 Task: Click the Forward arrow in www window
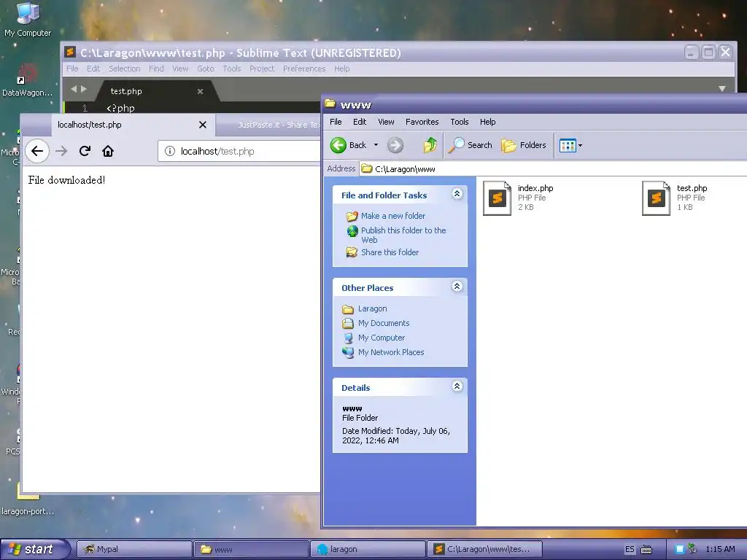pyautogui.click(x=395, y=145)
